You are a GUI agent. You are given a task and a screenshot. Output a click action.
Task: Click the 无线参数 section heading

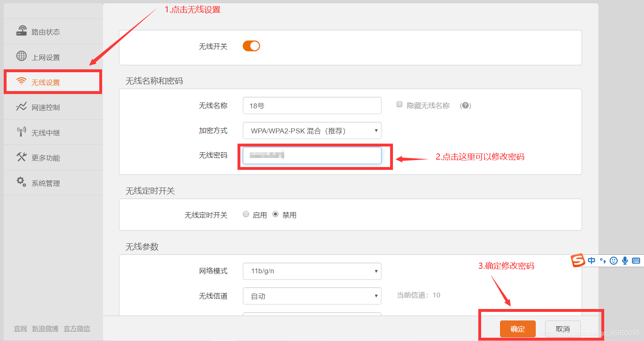click(x=142, y=247)
